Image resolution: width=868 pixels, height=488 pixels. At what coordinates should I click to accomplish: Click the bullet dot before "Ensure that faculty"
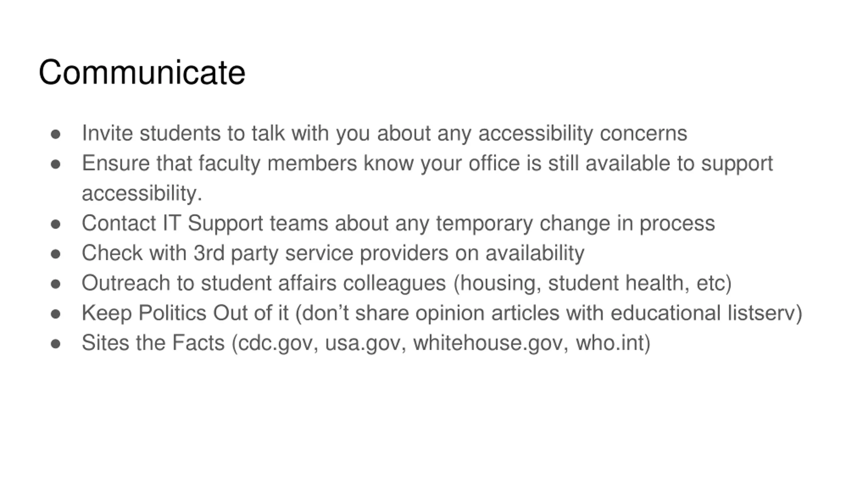tap(56, 165)
